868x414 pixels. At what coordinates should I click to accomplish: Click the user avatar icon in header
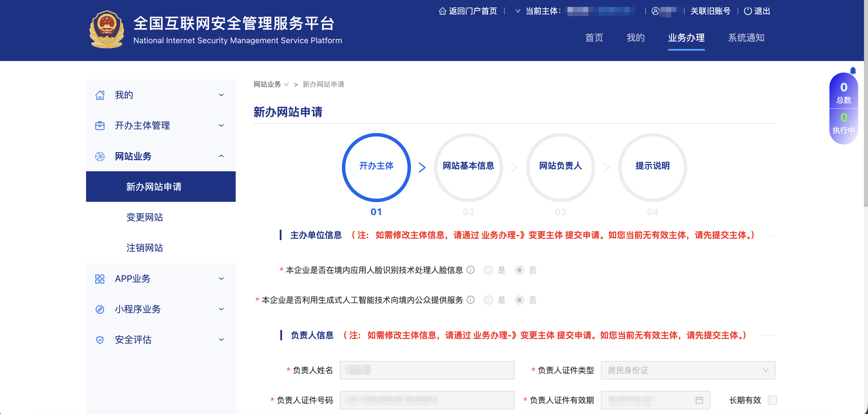pos(655,11)
